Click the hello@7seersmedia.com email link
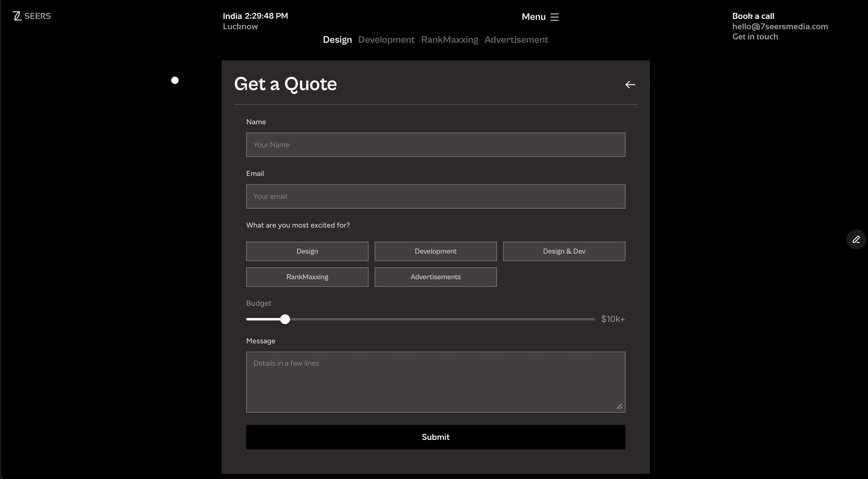The width and height of the screenshot is (868, 479). 780,26
